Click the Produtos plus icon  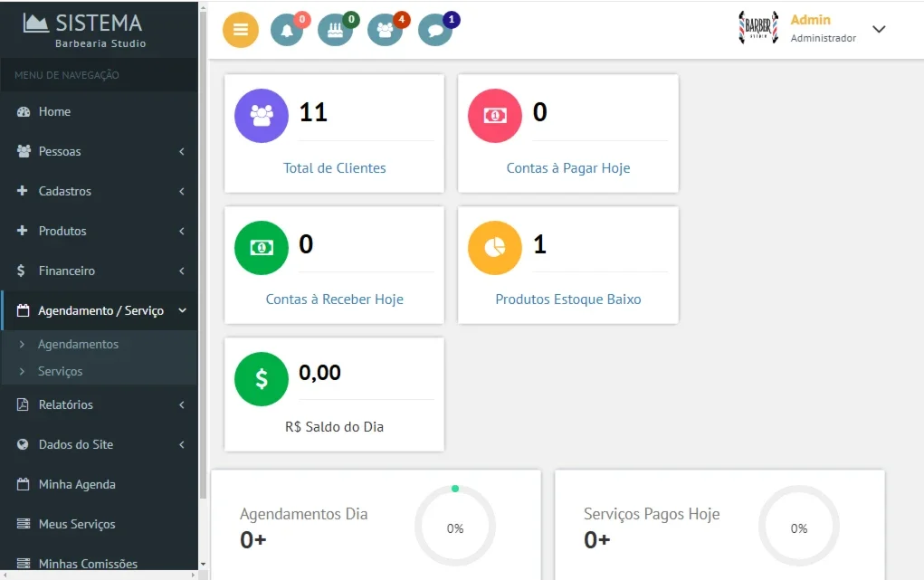click(23, 231)
